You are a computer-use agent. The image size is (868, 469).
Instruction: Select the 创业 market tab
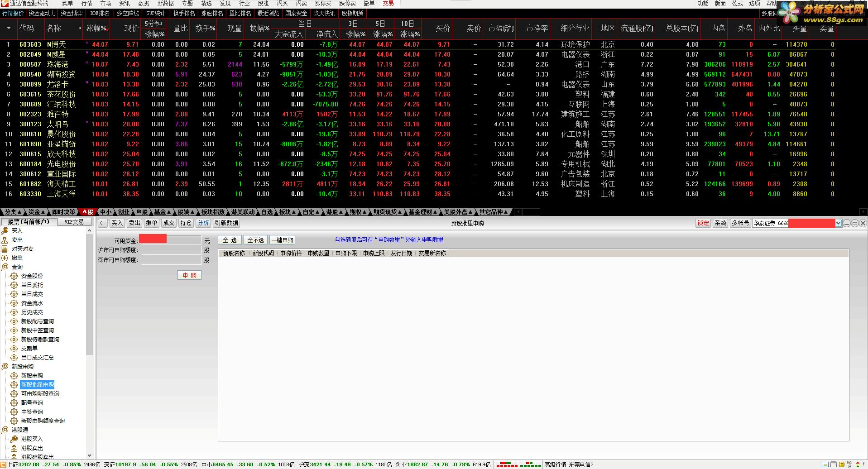click(x=124, y=212)
